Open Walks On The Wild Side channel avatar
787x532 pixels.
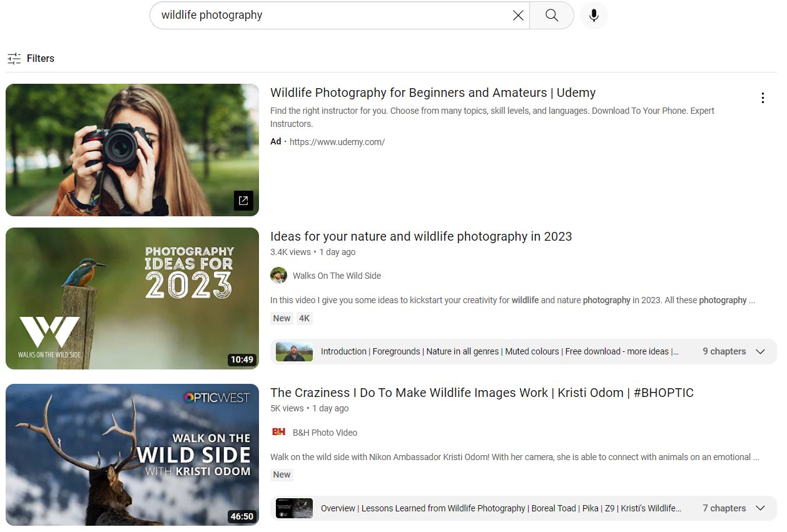click(x=278, y=276)
